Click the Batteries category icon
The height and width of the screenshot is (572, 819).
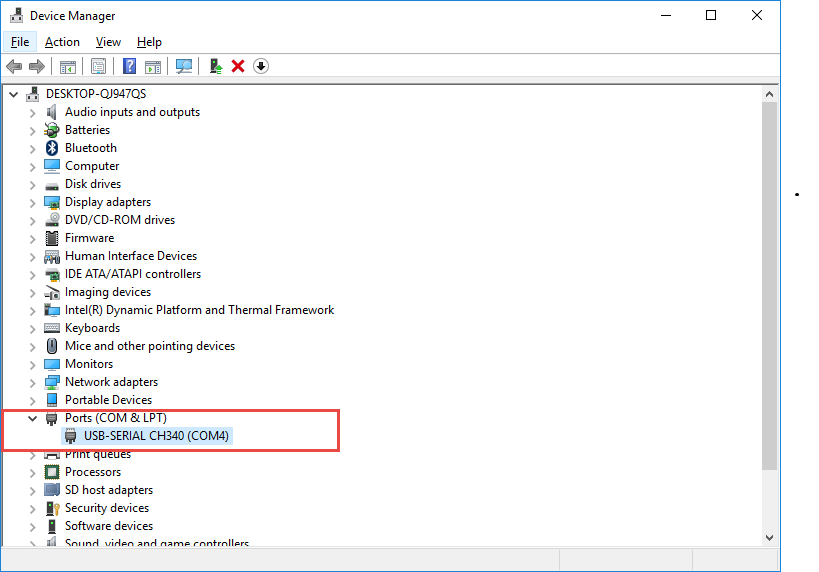point(52,130)
